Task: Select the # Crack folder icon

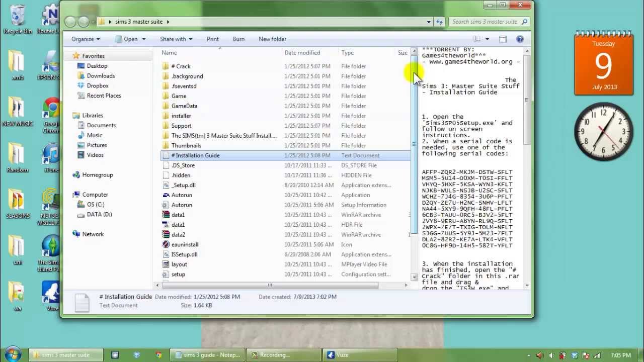Action: pyautogui.click(x=166, y=66)
